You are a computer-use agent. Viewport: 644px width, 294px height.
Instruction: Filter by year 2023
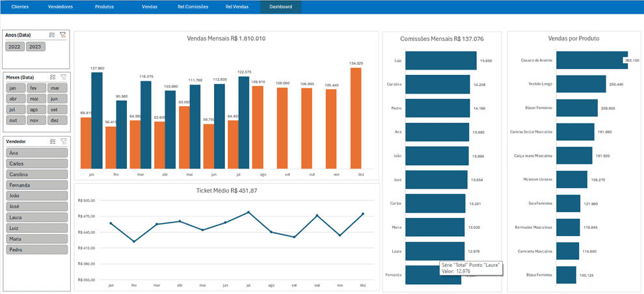(35, 47)
